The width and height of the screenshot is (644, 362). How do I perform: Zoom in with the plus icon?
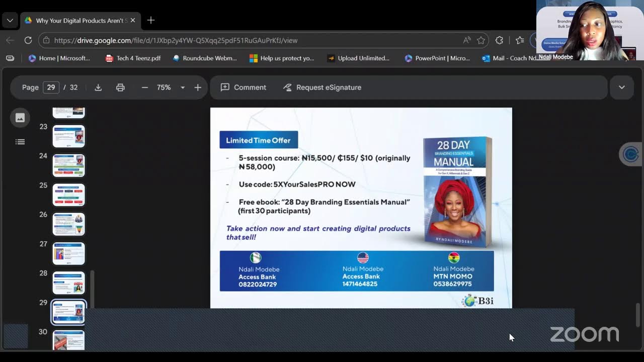pyautogui.click(x=198, y=87)
